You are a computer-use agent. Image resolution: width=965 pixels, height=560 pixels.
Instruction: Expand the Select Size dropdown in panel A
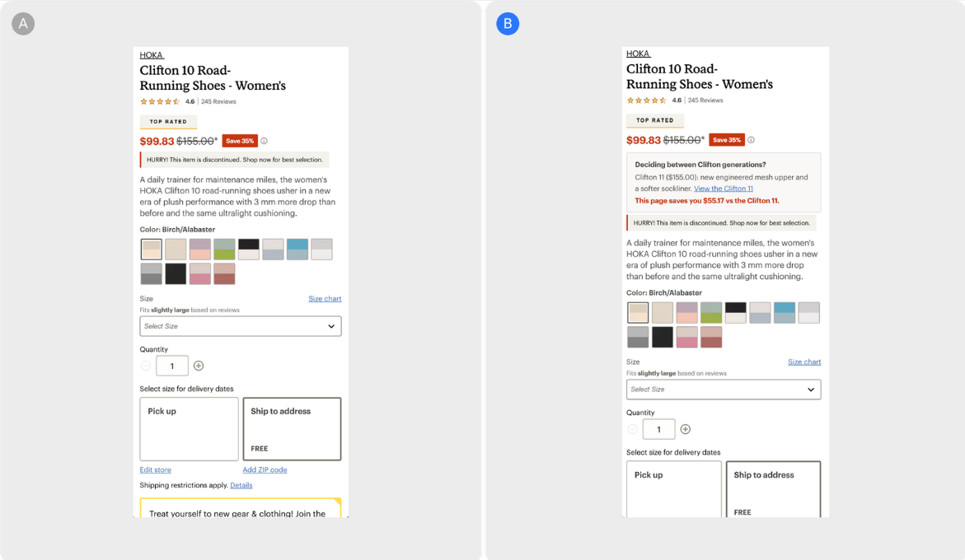[x=241, y=326]
